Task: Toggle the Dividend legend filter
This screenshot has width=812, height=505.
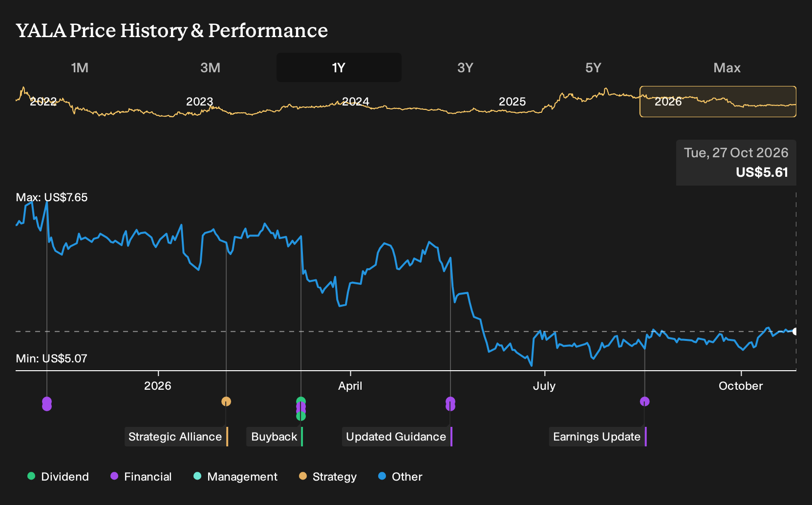Action: (x=58, y=477)
